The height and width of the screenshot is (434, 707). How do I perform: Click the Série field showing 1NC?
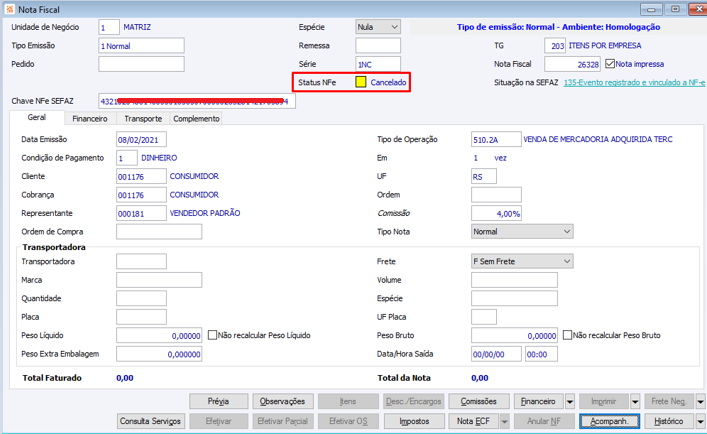pos(378,64)
